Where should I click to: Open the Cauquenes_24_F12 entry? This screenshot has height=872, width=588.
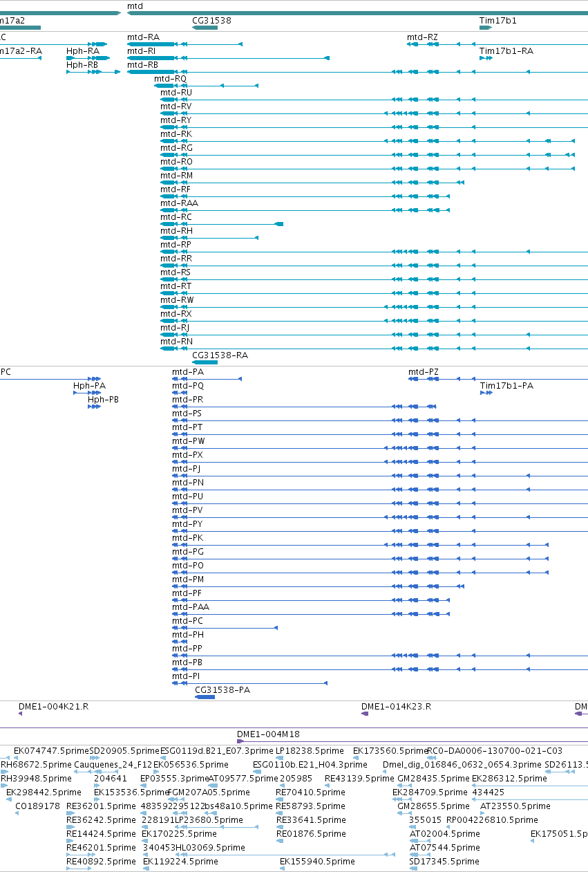click(x=113, y=764)
